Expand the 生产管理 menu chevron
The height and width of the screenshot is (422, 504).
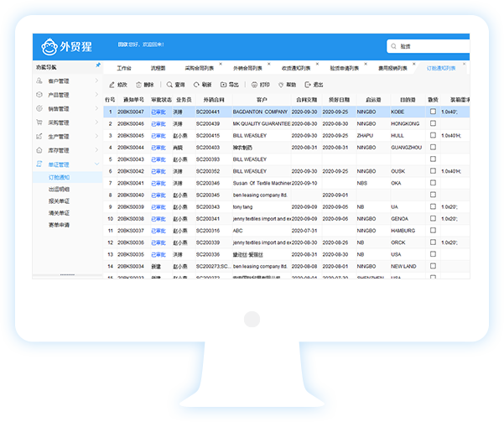pyautogui.click(x=96, y=136)
